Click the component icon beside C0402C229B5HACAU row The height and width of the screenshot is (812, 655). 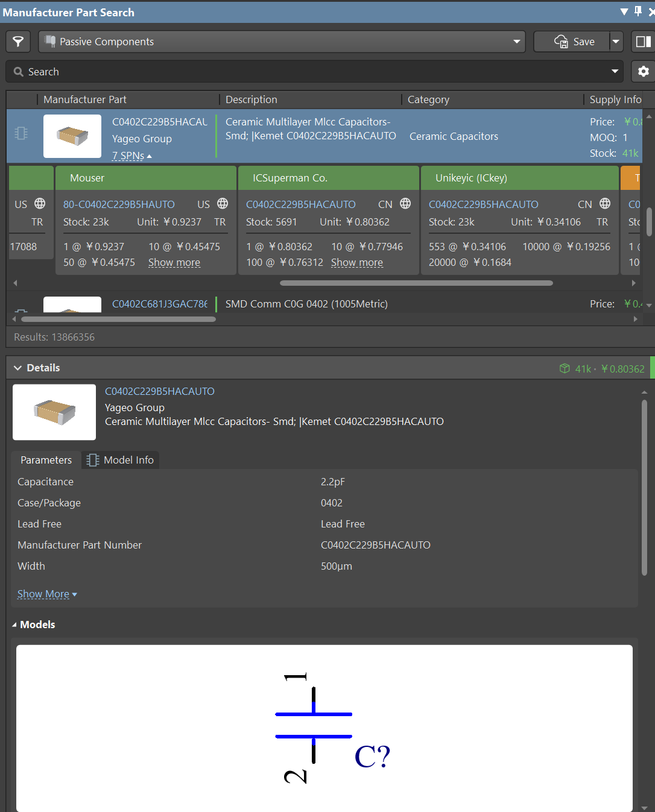21,133
